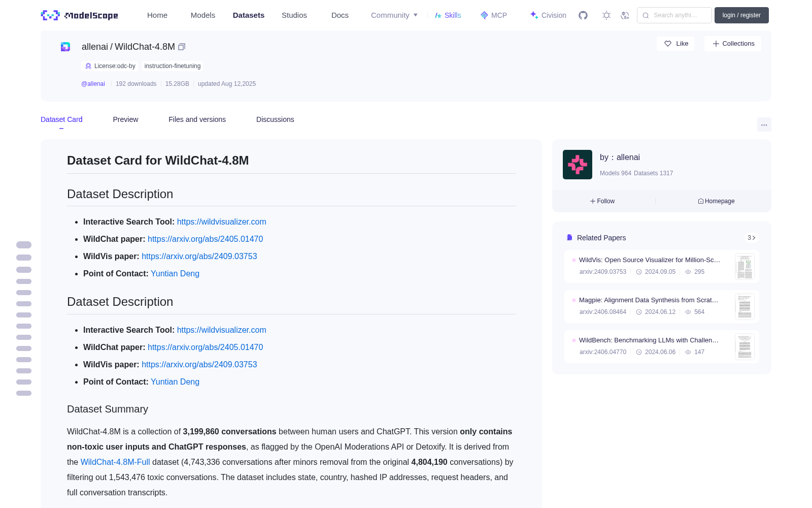Click the Dataset Summary heading
812x508 pixels.
(x=108, y=409)
